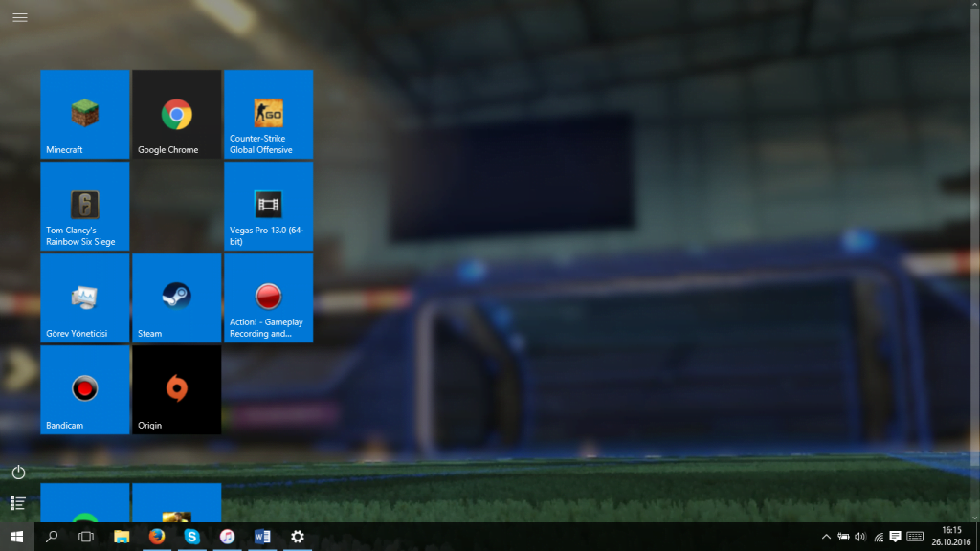Click the Windows Start button
This screenshot has height=551, width=980.
point(16,537)
